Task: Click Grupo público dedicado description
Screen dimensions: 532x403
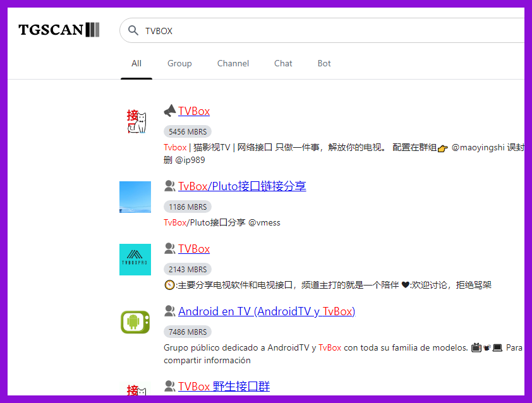Action: pyautogui.click(x=343, y=354)
